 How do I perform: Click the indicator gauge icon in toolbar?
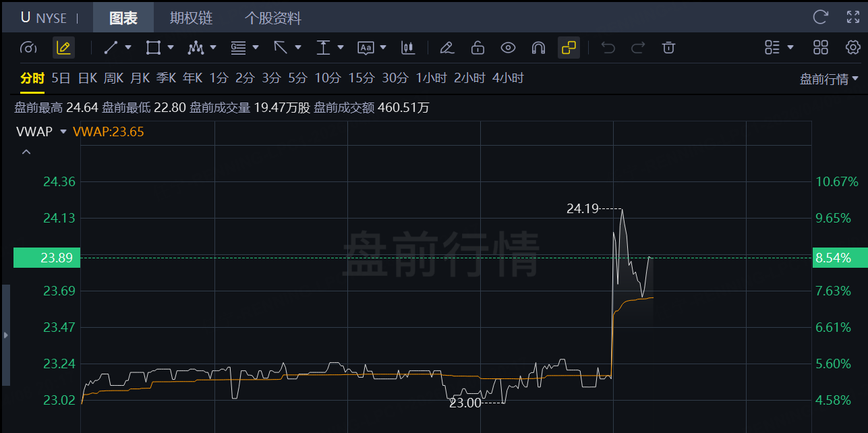pos(28,48)
